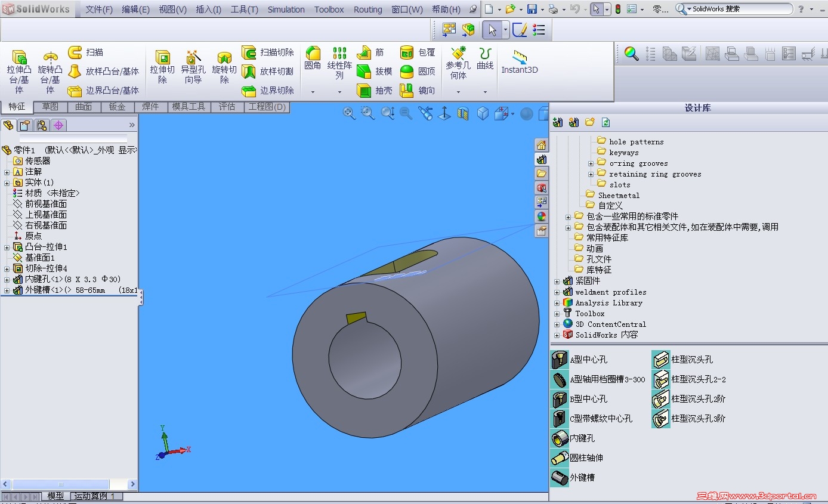Activate the 拉伸切除 extruded cut tool
The image size is (828, 504).
[x=162, y=67]
